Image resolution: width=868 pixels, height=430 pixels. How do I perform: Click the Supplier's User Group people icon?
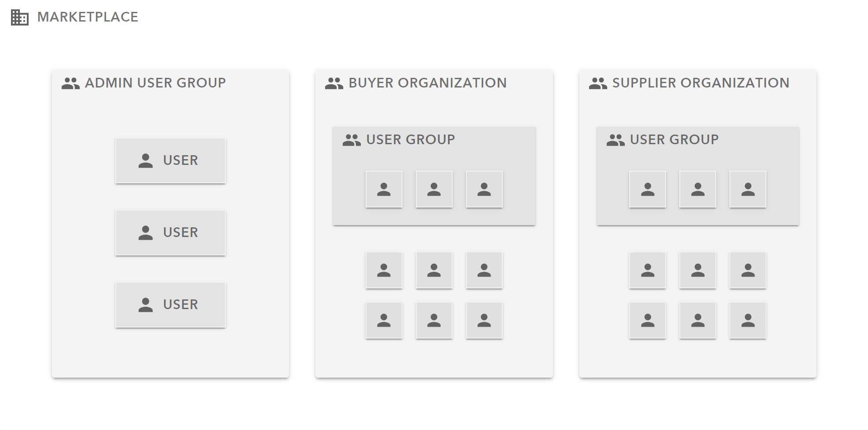[x=615, y=140]
